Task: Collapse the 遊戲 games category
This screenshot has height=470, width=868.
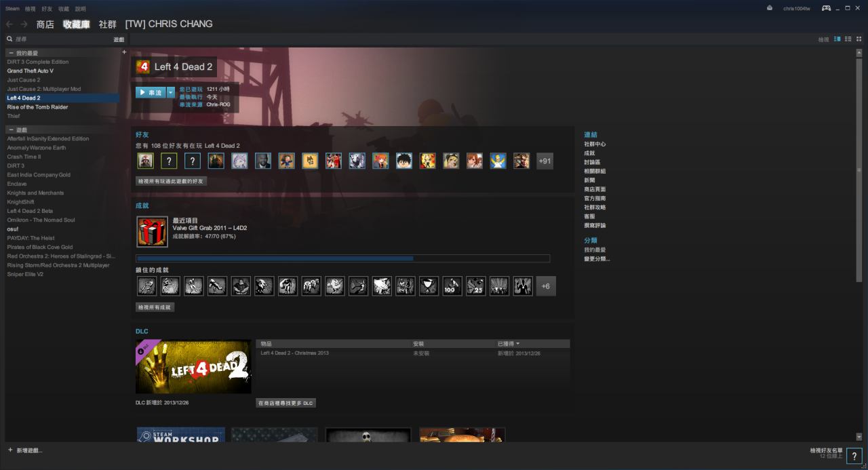Action: tap(10, 130)
